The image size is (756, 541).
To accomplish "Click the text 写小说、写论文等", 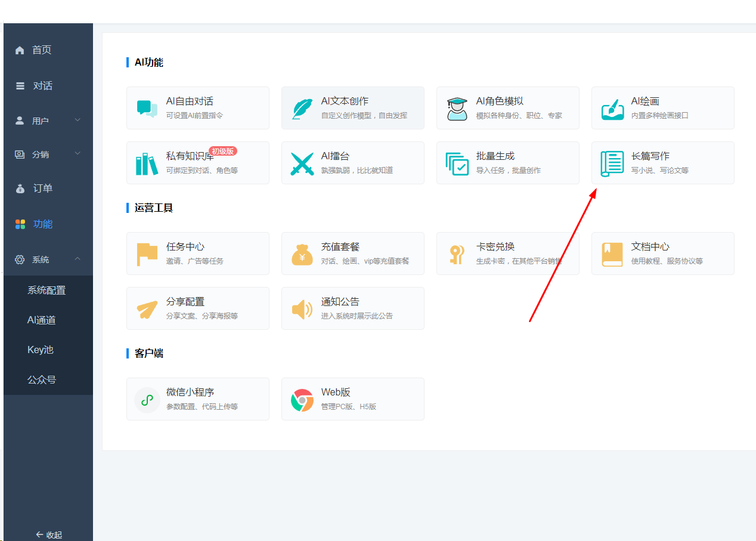I will point(660,171).
